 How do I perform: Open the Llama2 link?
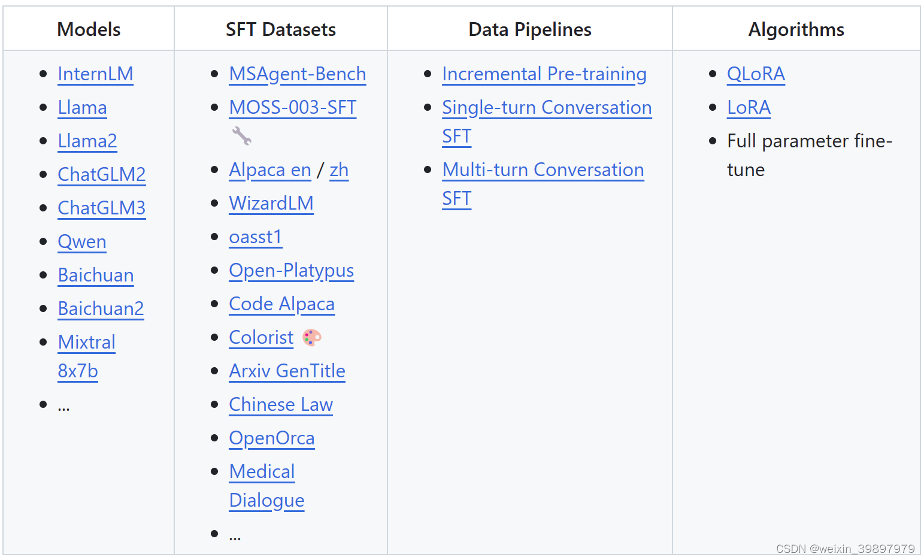87,141
